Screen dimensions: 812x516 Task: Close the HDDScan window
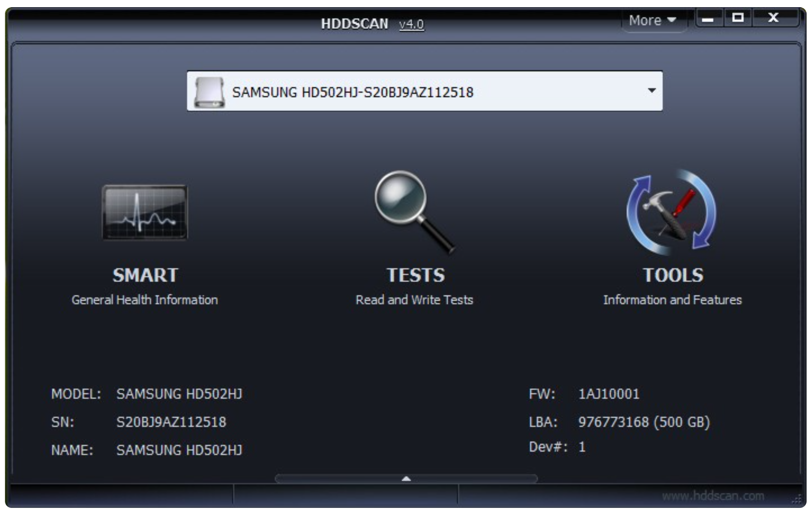coord(773,18)
